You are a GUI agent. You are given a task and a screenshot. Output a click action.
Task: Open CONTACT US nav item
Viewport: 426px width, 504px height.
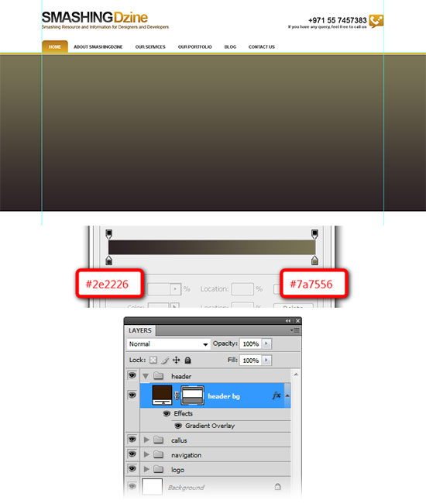pos(262,47)
